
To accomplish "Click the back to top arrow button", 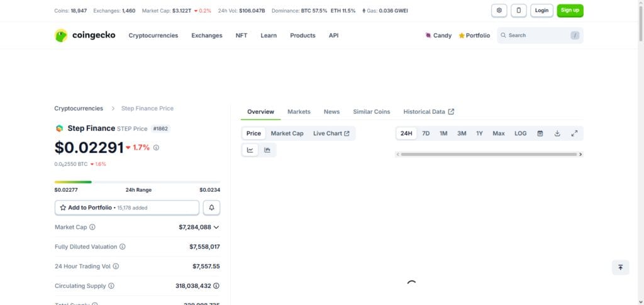I will coord(620,267).
